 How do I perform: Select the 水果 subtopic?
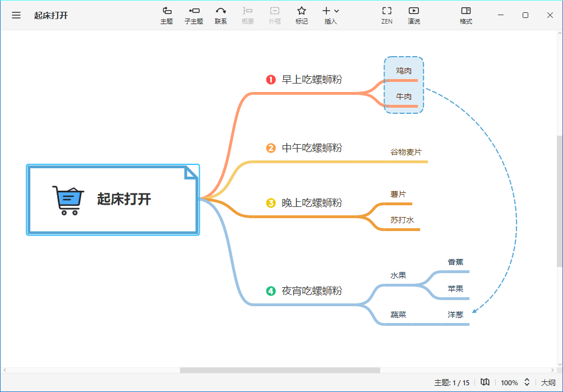tap(398, 275)
